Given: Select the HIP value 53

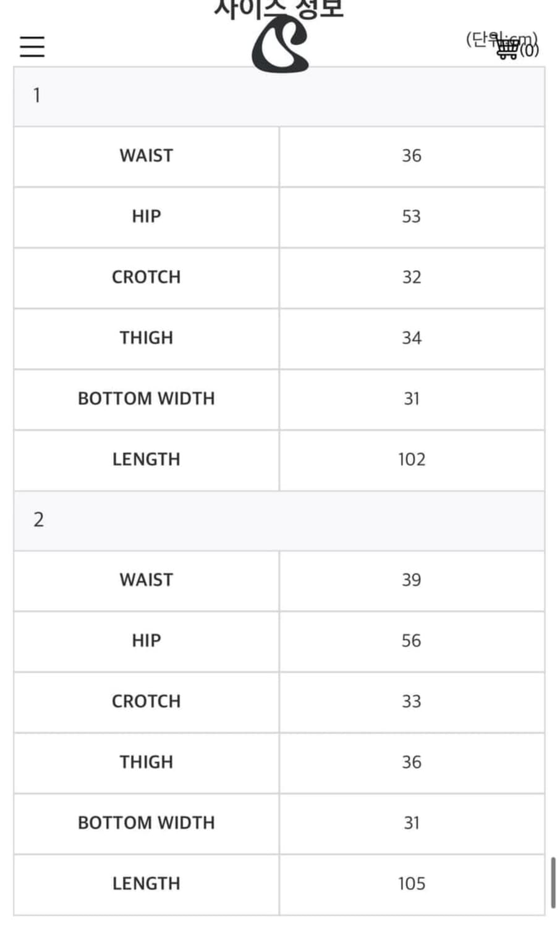Looking at the screenshot, I should coord(412,217).
